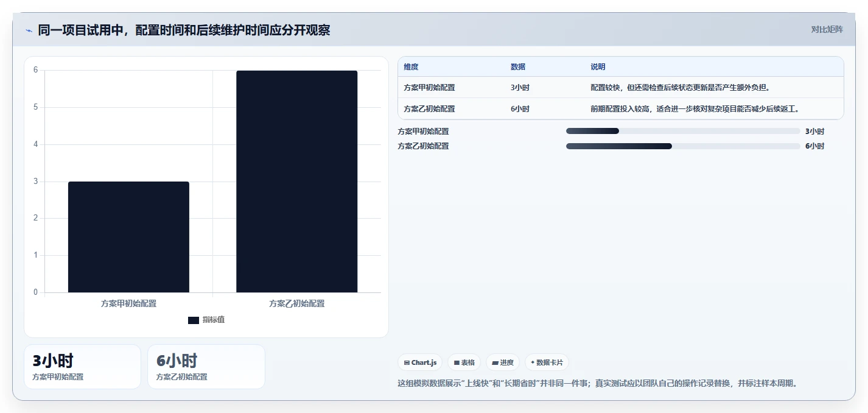The height and width of the screenshot is (413, 868).
Task: Click the star icon on the 数据卡片 chip
Action: pyautogui.click(x=533, y=362)
